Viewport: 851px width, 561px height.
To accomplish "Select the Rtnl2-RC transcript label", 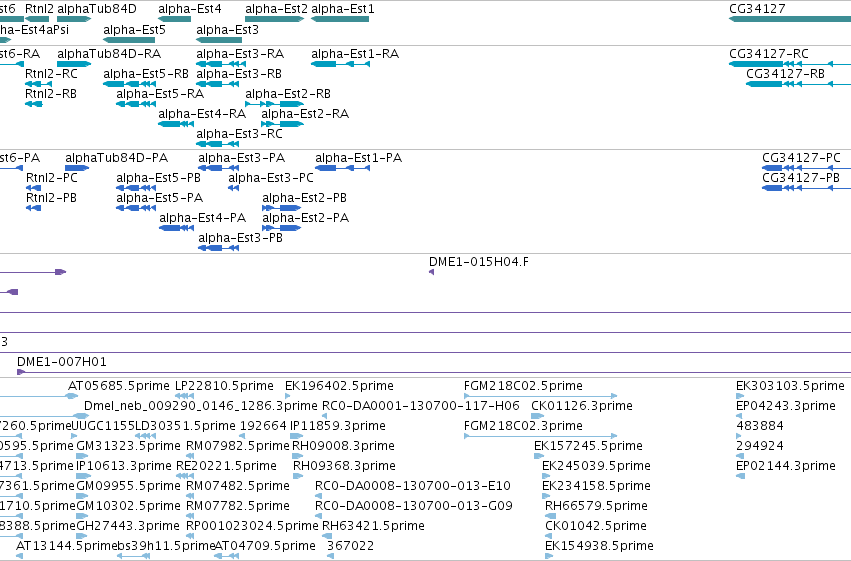I will coord(51,74).
